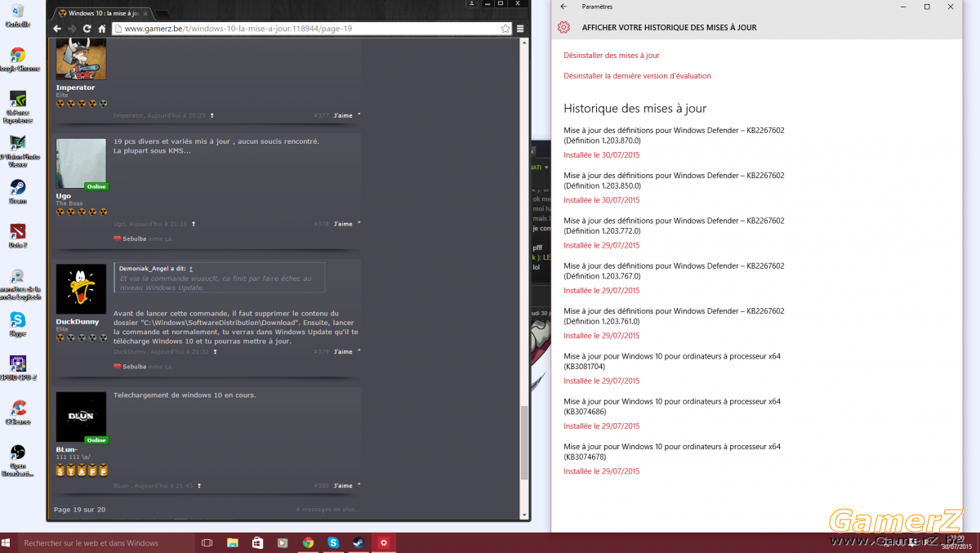Open Ugo's avatar thumbnail
Screen dimensions: 980x553
pos(81,163)
